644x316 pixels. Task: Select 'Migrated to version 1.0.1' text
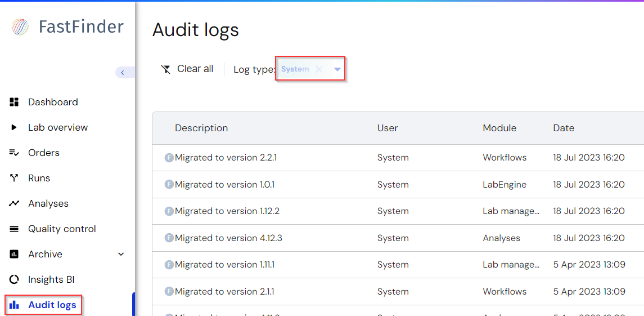[x=224, y=184]
